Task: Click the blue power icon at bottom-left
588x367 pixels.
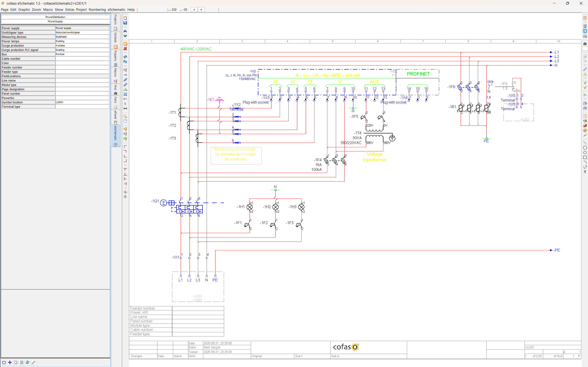Action: (4, 362)
